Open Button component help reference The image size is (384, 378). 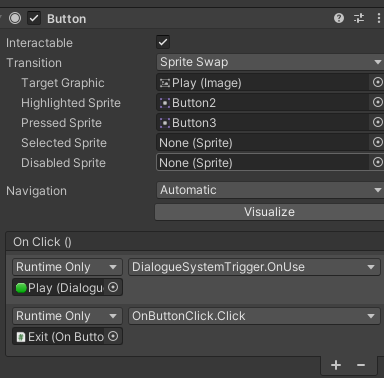(339, 18)
